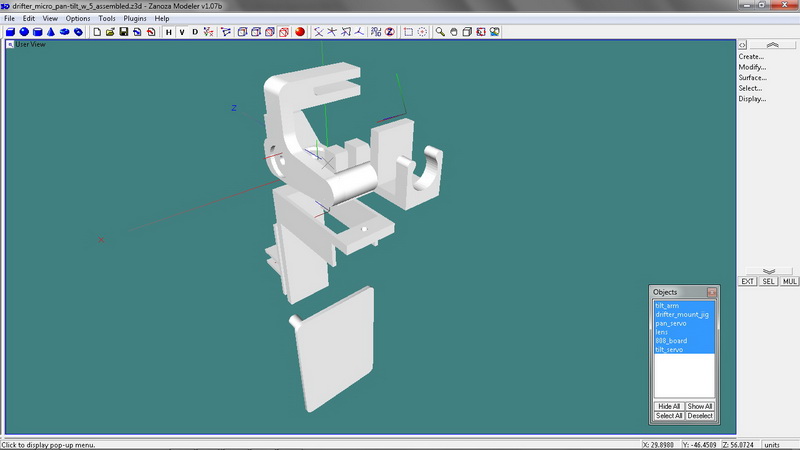Open the Tools menu
Image resolution: width=800 pixels, height=450 pixels.
(x=107, y=18)
